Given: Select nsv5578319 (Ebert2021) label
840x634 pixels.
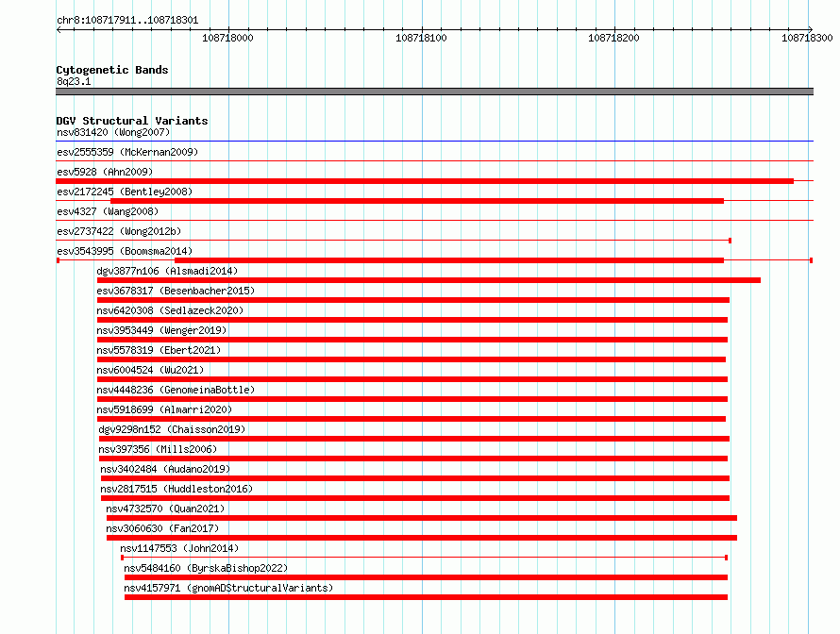Looking at the screenshot, I should (159, 350).
